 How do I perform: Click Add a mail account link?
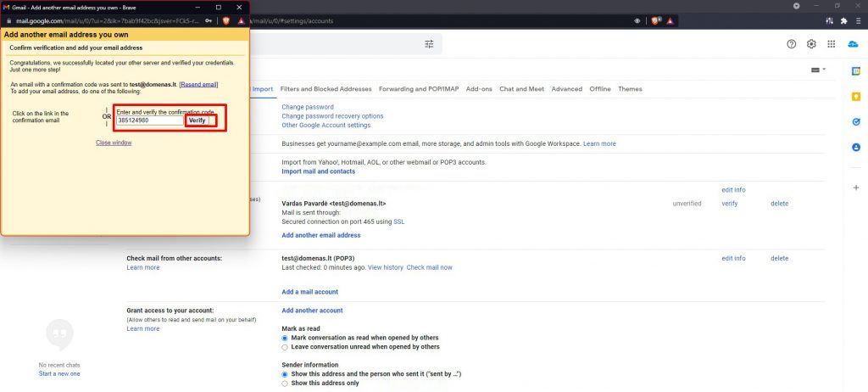click(310, 292)
